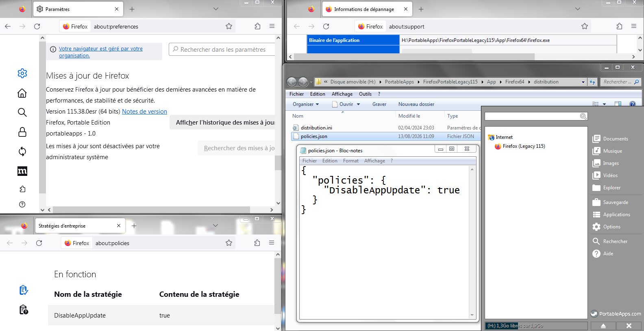Click eject drive icon in PortableApps menu
644x331 pixels.
tap(603, 326)
